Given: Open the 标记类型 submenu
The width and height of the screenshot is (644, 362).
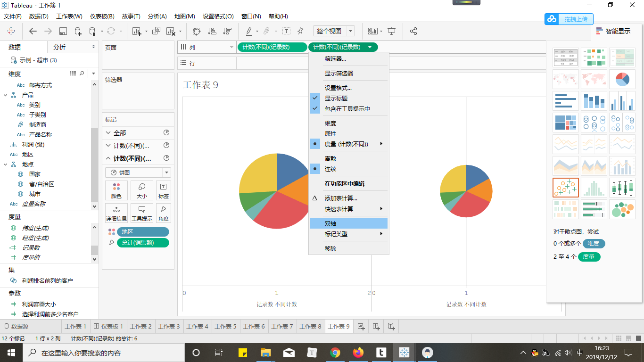Looking at the screenshot, I should tap(349, 234).
